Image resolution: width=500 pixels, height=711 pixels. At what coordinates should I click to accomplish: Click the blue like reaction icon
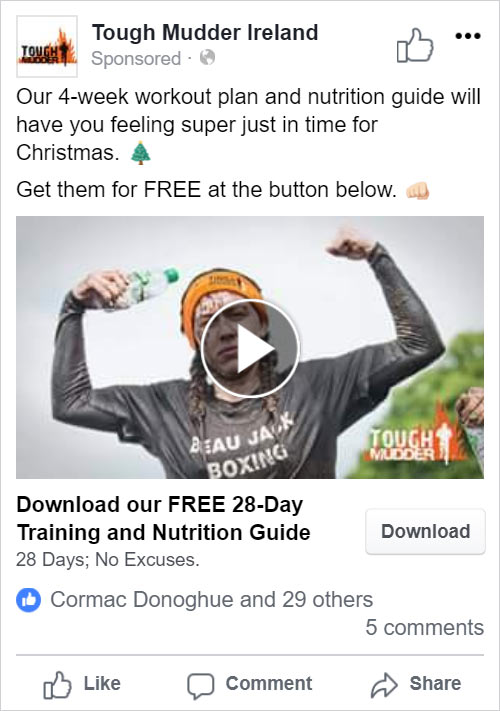point(29,600)
